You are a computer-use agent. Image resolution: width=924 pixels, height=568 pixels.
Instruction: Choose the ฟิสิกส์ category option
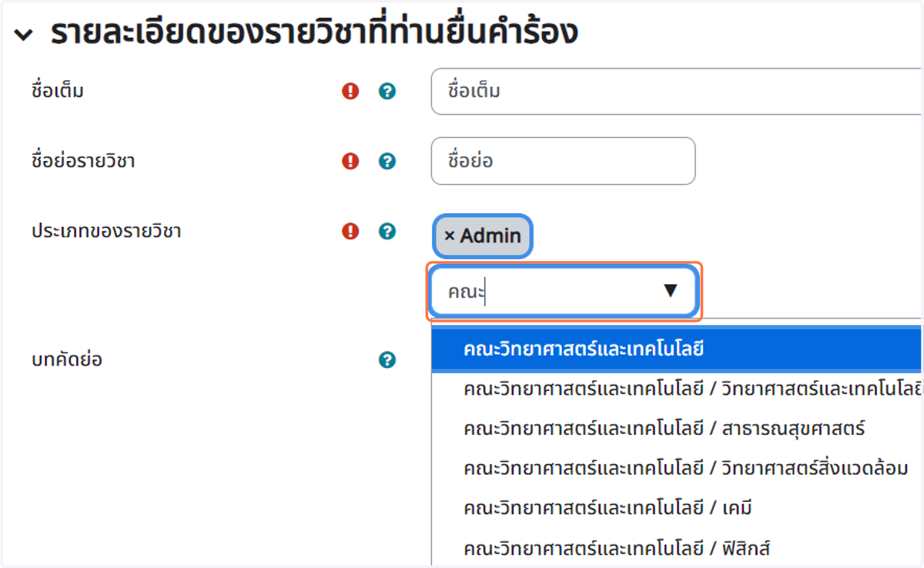point(676,548)
